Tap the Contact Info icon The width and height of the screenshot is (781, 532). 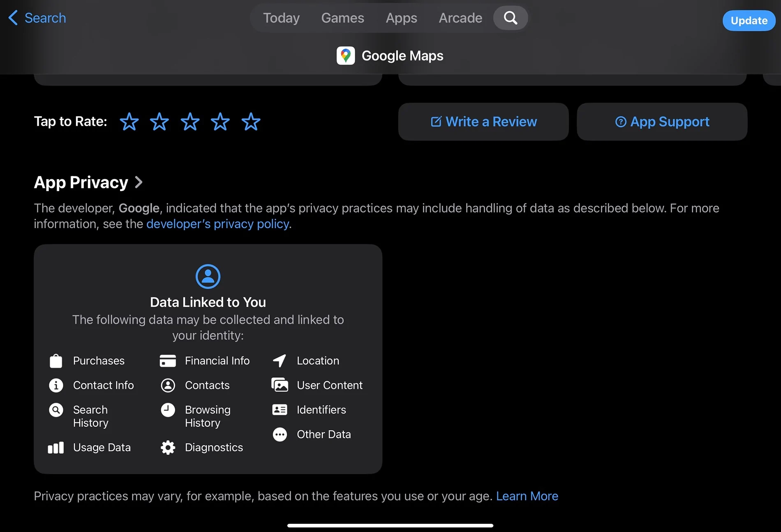point(56,385)
